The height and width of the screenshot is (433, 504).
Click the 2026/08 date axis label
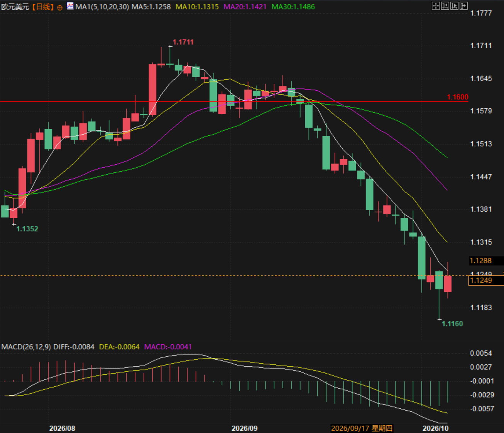62,428
